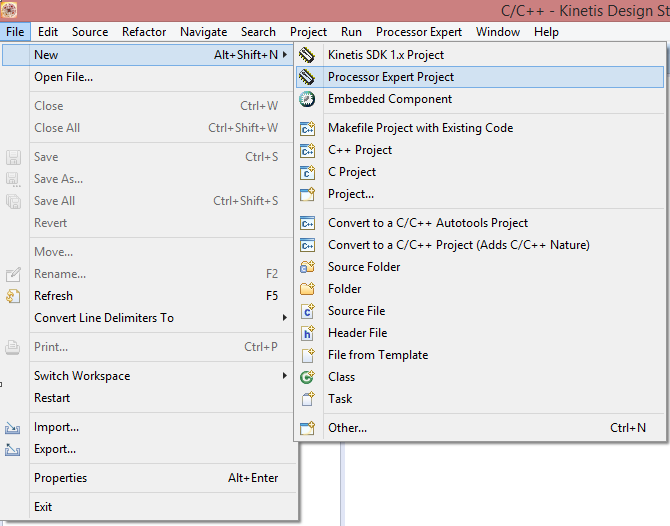Select the Header File entry
Screen dimensions: 670x526
click(480, 333)
